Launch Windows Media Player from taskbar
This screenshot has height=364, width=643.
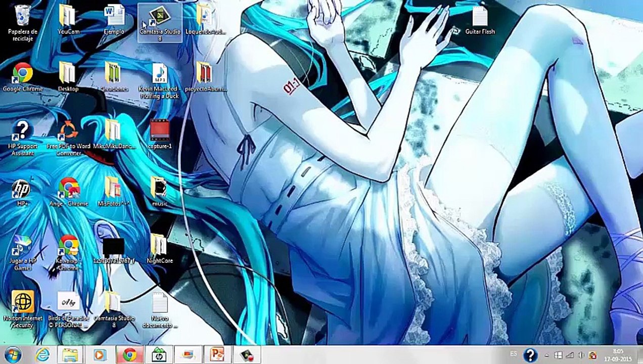99,355
